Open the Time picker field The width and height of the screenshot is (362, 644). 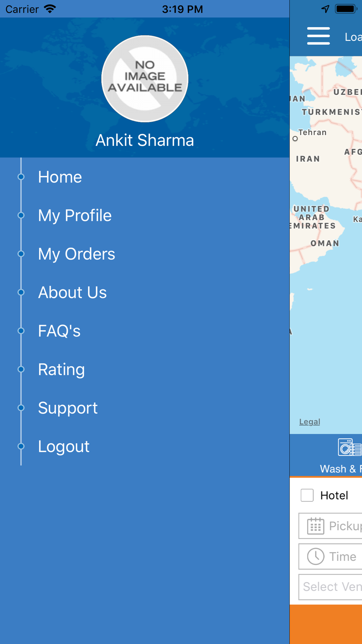click(330, 556)
